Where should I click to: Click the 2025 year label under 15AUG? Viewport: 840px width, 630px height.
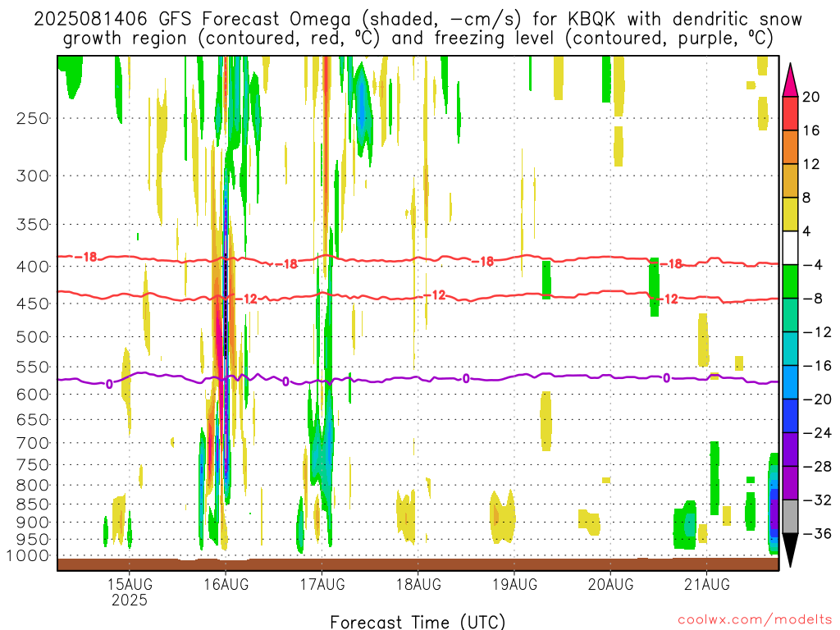130,600
